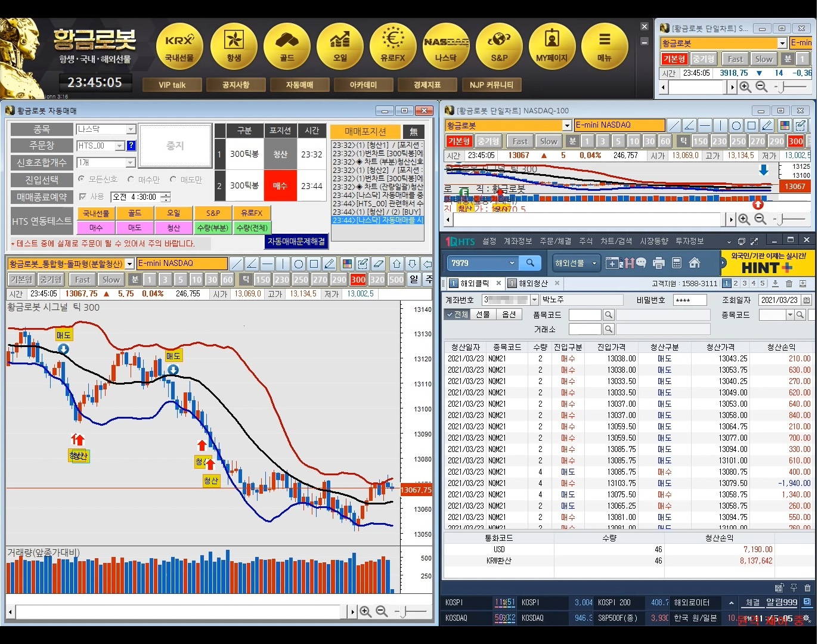
Task: Open the 주문/체결 menu in 1Q HTS
Action: tap(555, 241)
